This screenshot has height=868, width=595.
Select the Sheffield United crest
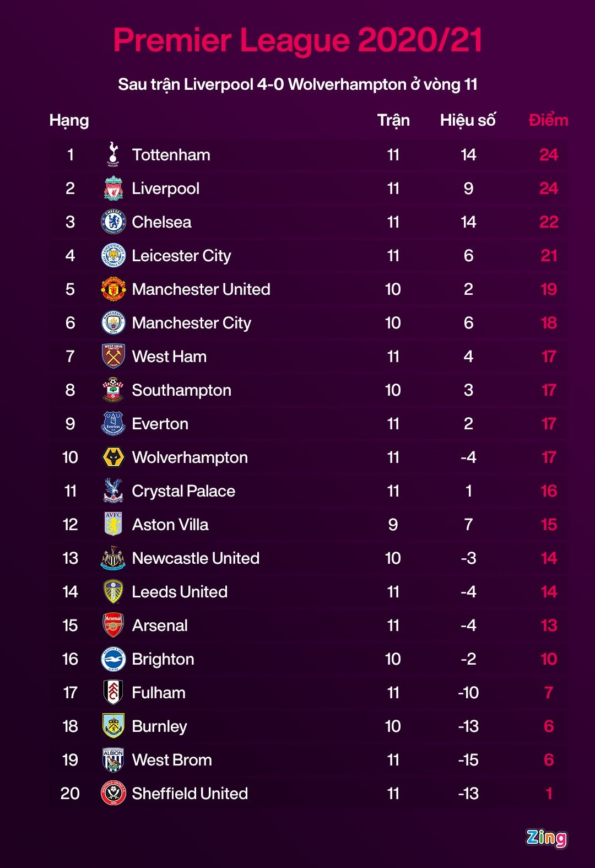tap(113, 794)
